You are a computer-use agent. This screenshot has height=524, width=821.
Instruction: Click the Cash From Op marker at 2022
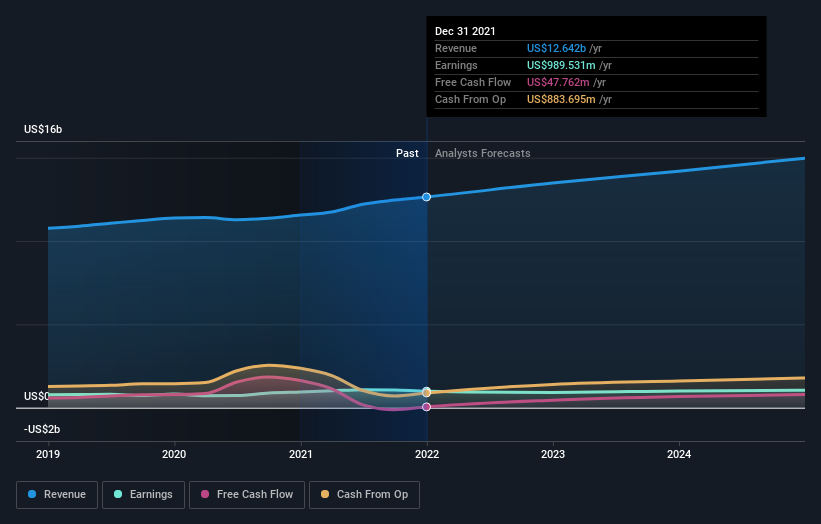[x=427, y=393]
